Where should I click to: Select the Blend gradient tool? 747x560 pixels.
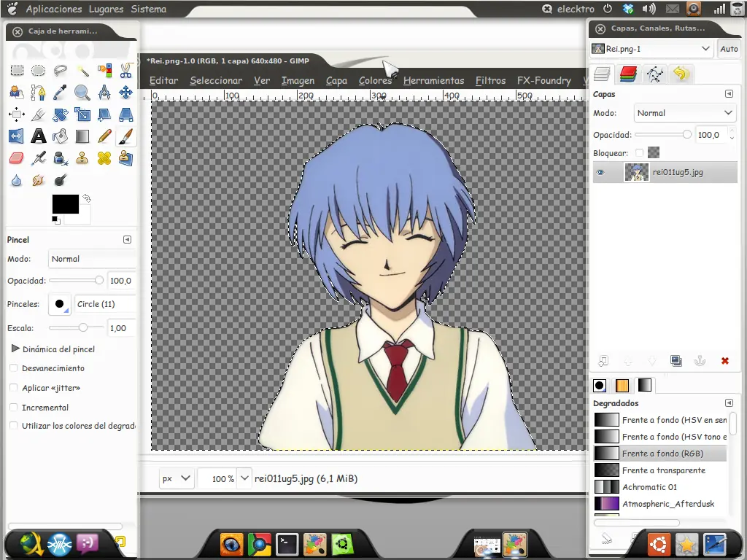pos(82,136)
